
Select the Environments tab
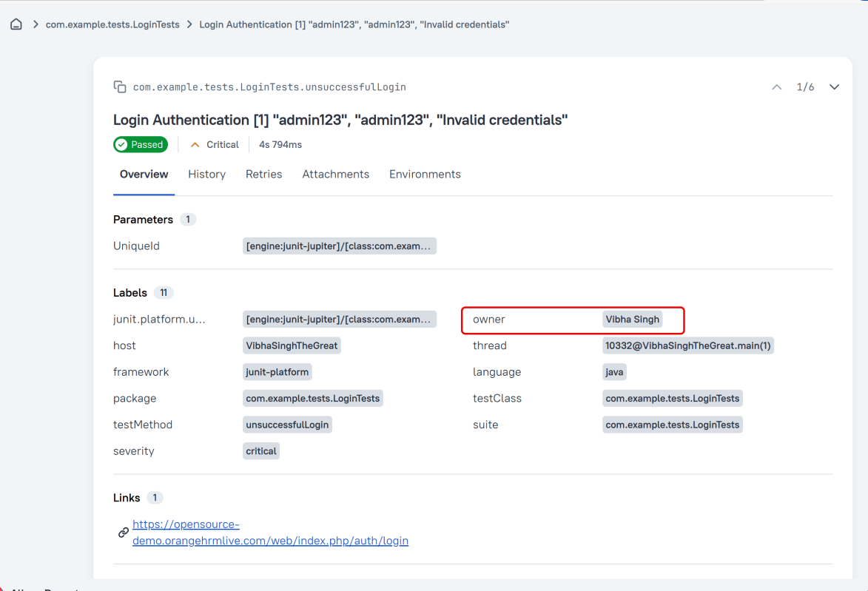(x=425, y=175)
